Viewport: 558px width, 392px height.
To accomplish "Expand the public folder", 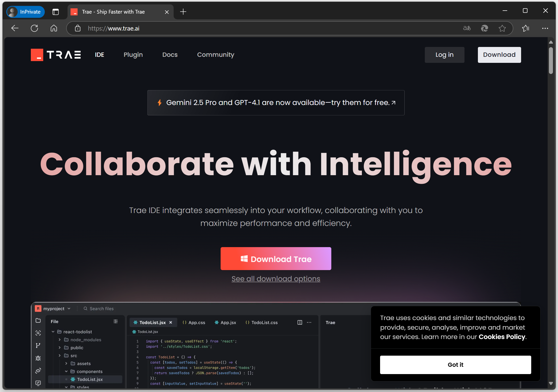I will tap(60, 348).
